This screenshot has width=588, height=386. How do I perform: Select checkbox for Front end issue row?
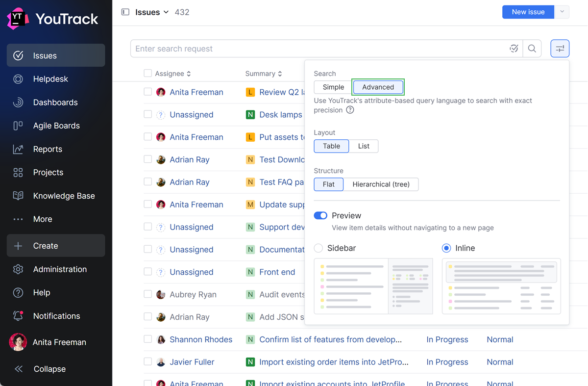tap(147, 272)
